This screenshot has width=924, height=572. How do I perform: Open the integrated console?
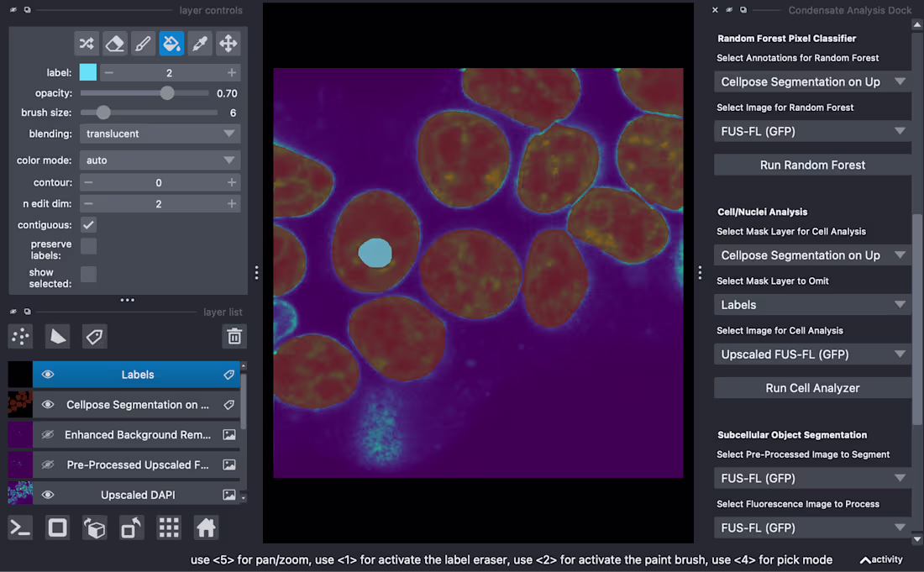[x=19, y=527]
